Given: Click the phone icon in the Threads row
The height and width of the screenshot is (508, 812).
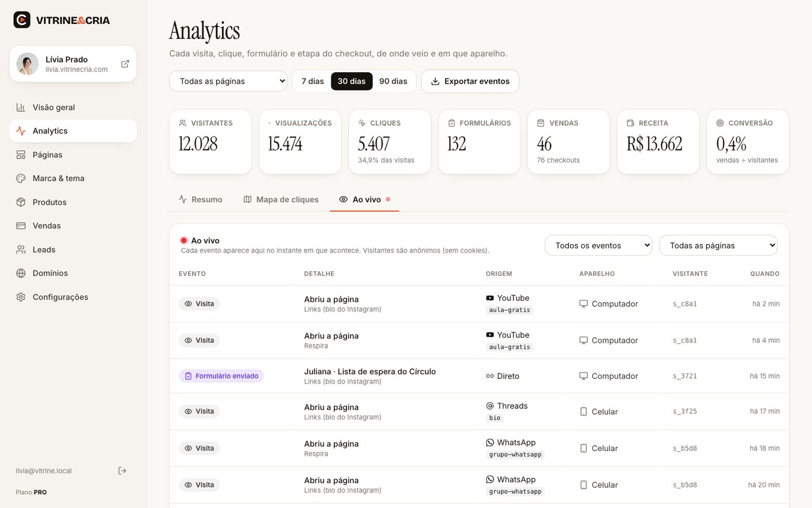Looking at the screenshot, I should tap(584, 411).
